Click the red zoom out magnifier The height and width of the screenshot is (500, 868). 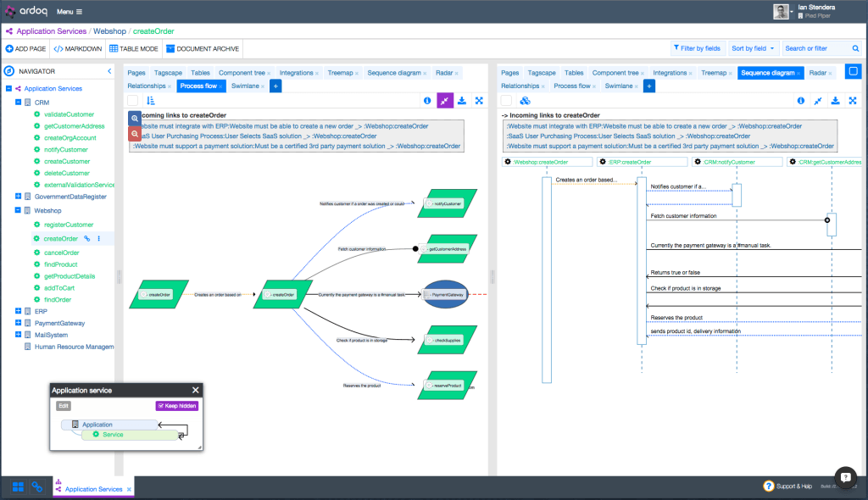(x=136, y=133)
